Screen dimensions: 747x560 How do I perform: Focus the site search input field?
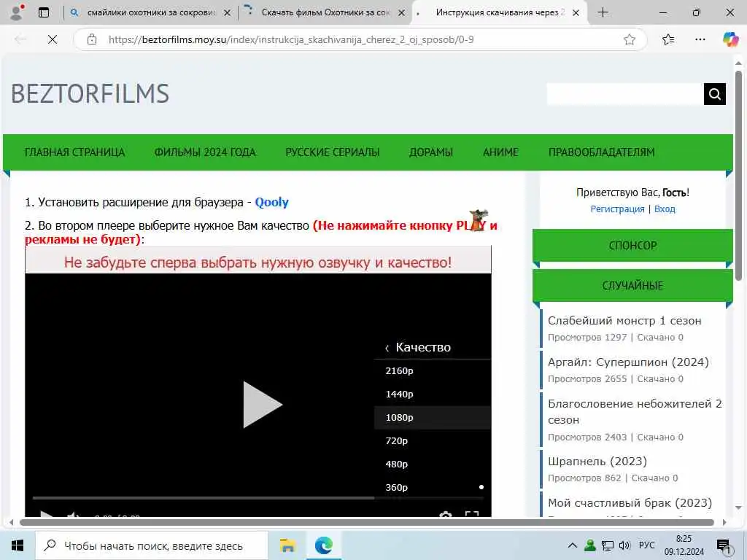point(625,94)
